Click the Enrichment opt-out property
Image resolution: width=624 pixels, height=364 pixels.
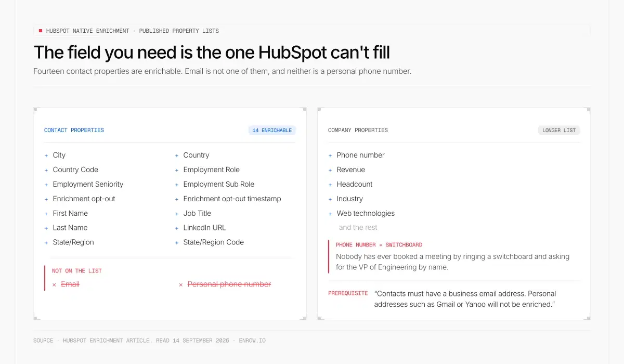point(84,199)
